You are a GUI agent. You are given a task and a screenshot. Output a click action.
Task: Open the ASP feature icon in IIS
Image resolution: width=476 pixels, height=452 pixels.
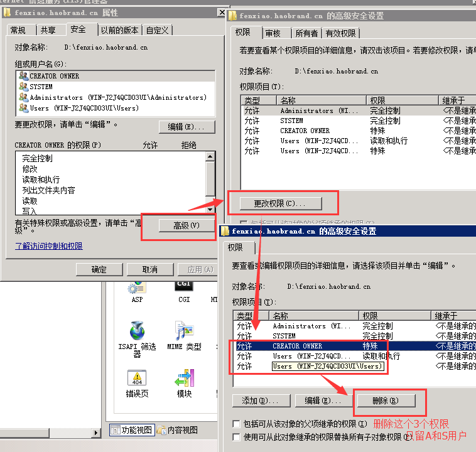[137, 292]
